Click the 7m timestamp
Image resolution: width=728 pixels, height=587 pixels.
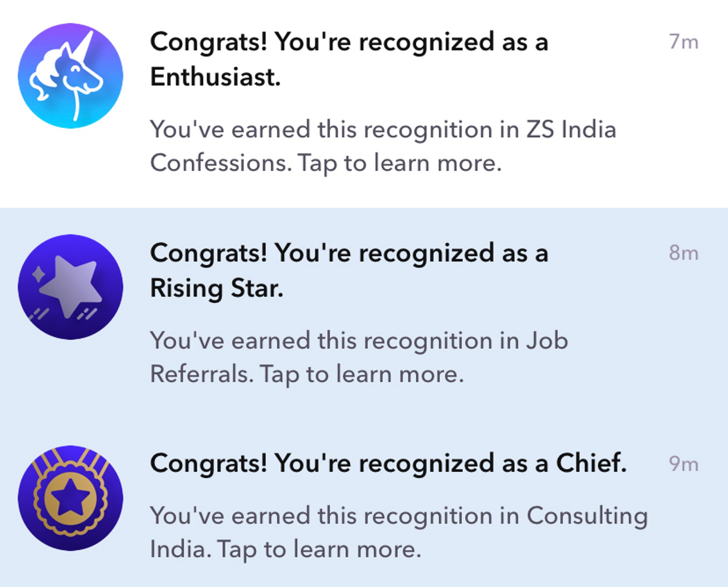point(684,42)
